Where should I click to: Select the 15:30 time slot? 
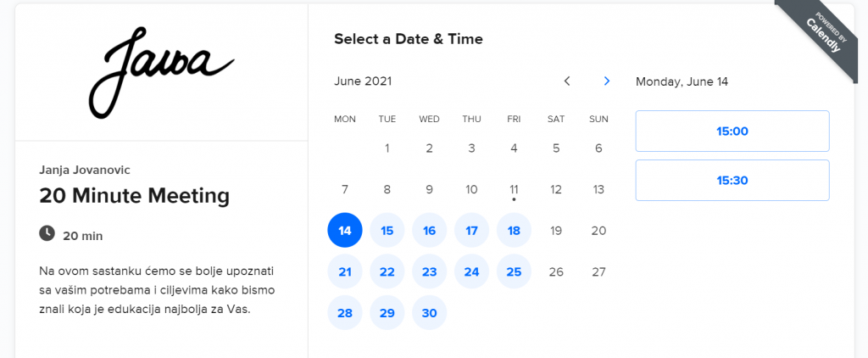[732, 181]
